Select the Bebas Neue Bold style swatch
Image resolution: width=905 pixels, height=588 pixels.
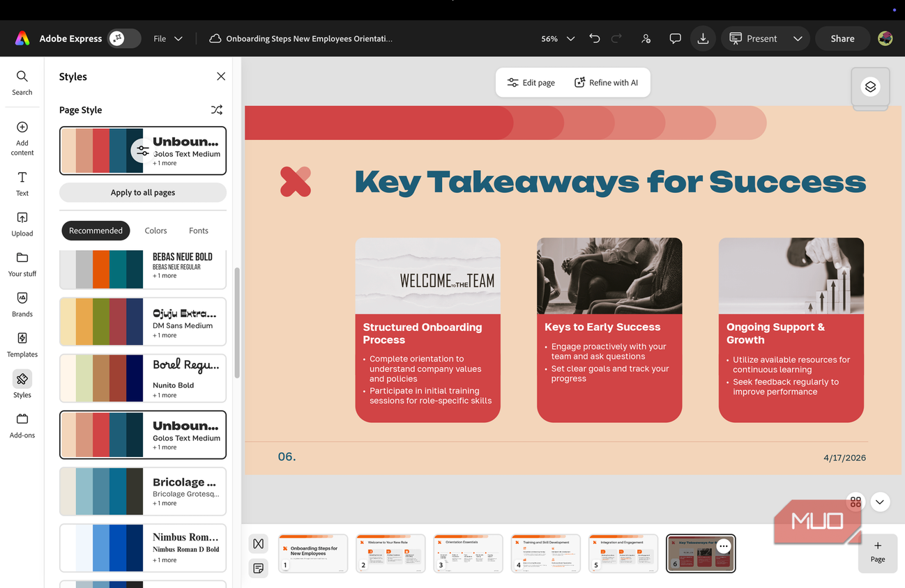pyautogui.click(x=143, y=269)
